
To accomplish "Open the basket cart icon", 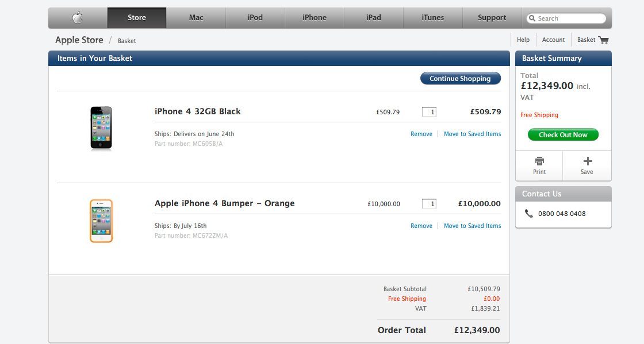I will point(603,40).
